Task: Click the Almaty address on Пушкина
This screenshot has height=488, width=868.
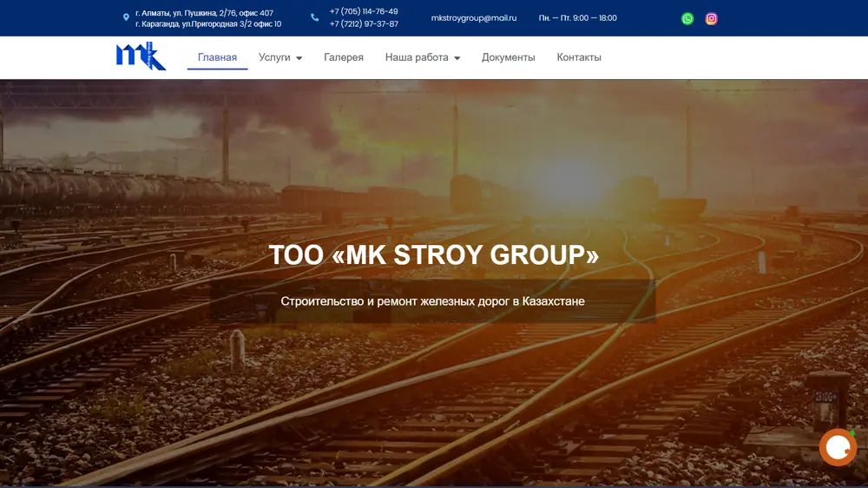Action: [x=204, y=13]
